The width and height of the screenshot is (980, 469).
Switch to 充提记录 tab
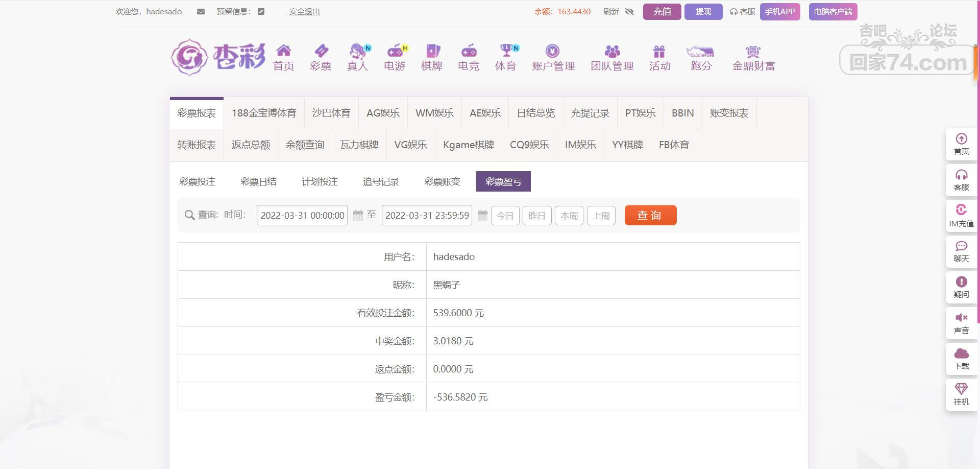point(590,113)
